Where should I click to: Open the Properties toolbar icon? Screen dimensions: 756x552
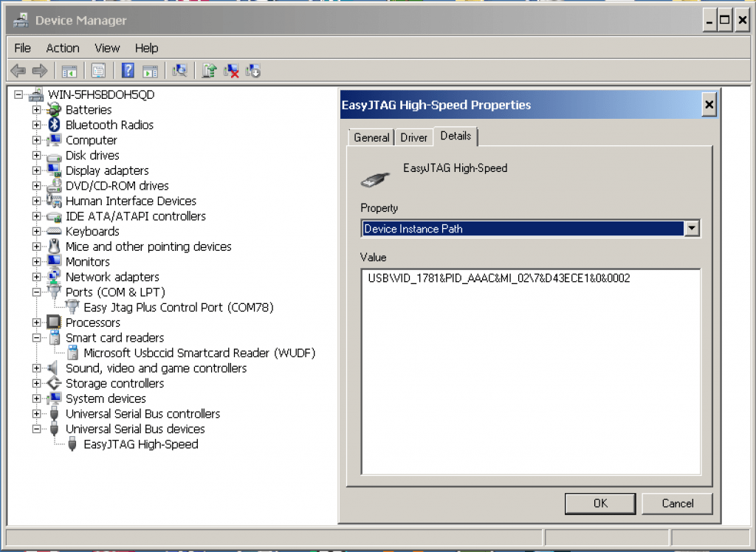[98, 70]
